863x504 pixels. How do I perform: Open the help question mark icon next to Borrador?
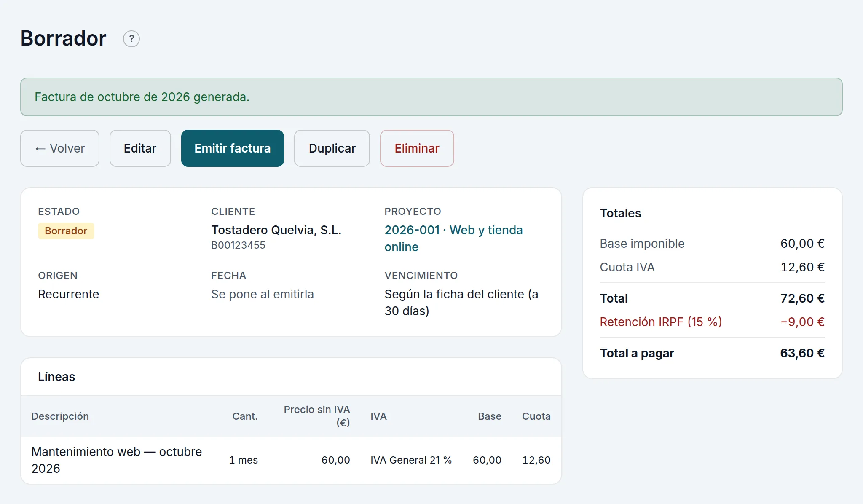click(131, 39)
